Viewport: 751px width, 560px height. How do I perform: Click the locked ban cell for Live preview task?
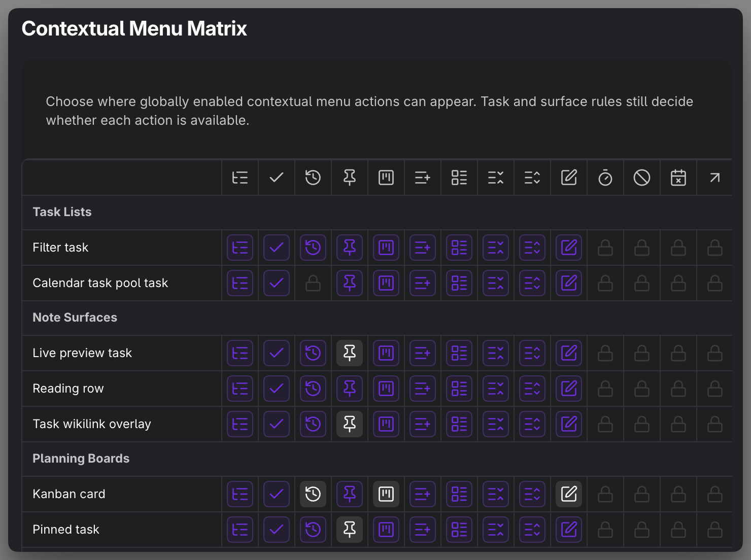(x=642, y=353)
